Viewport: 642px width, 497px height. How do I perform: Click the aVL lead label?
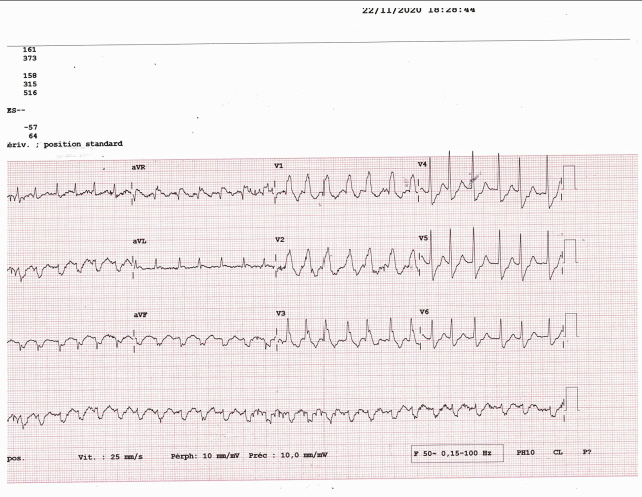coord(139,242)
